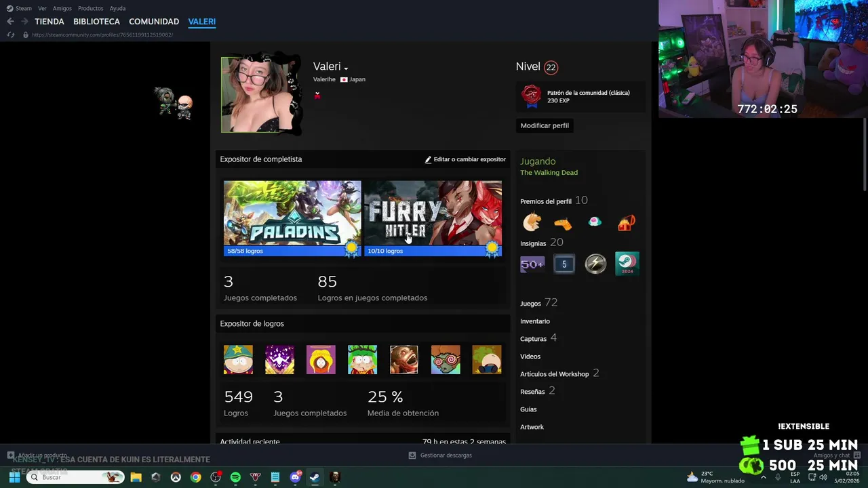868x488 pixels.
Task: Click the steamcommunity profile URL bar
Action: coord(102,35)
